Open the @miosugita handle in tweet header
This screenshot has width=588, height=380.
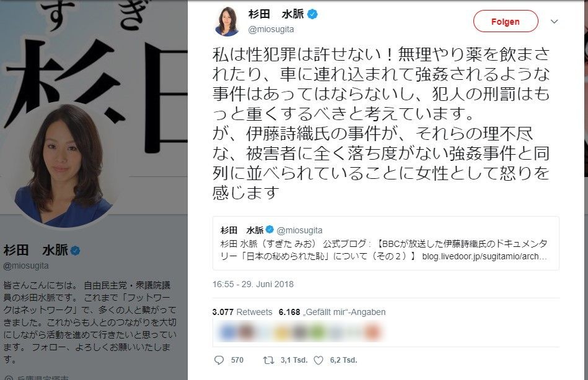271,29
